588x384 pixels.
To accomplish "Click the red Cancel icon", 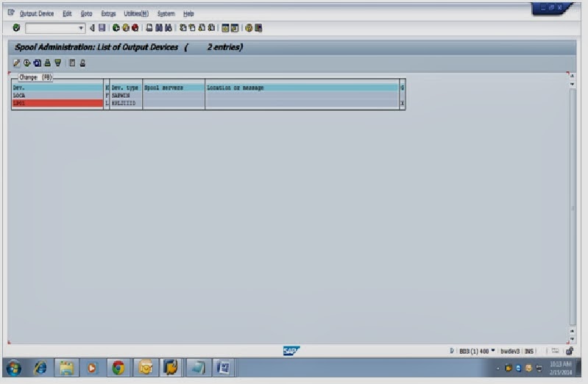I will [135, 28].
